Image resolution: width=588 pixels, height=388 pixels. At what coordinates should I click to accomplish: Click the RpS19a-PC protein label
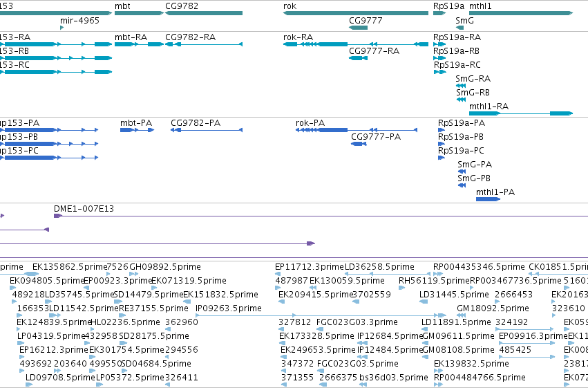tap(461, 151)
